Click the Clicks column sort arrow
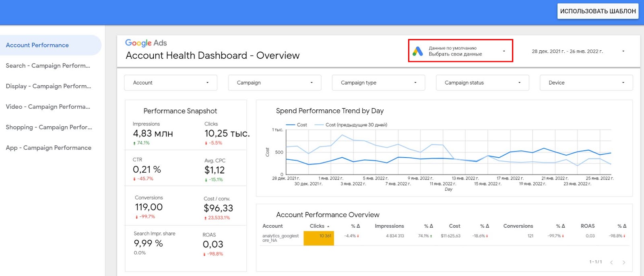 [328, 227]
